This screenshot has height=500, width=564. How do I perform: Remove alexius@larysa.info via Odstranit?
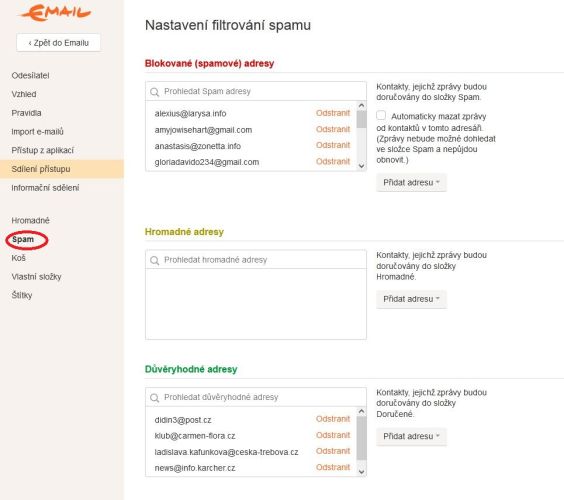click(333, 113)
